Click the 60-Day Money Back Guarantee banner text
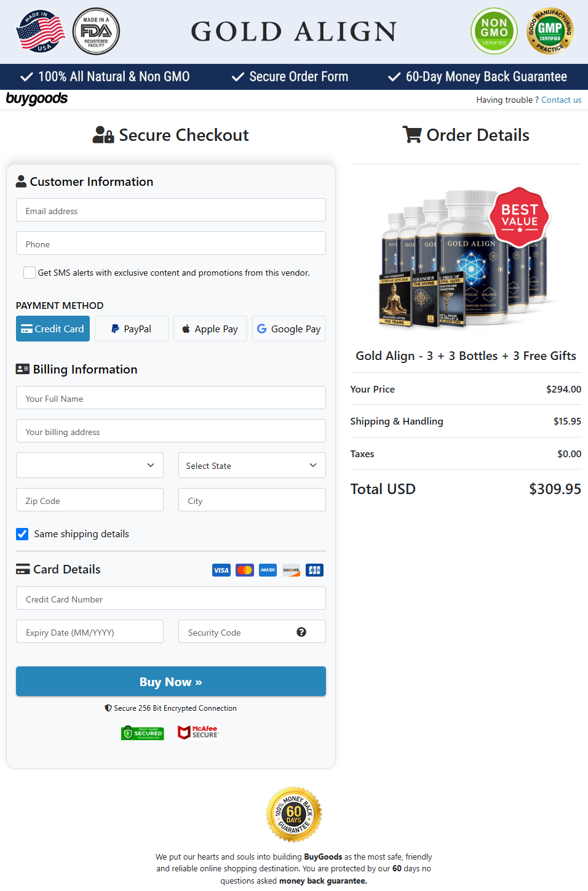The width and height of the screenshot is (588, 891). click(x=486, y=77)
